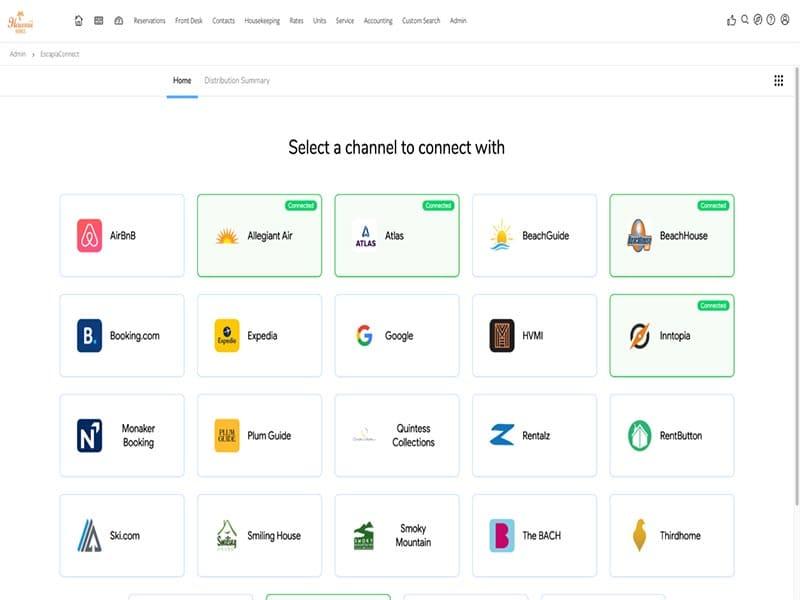Open the Units menu
The image size is (800, 600).
(319, 21)
